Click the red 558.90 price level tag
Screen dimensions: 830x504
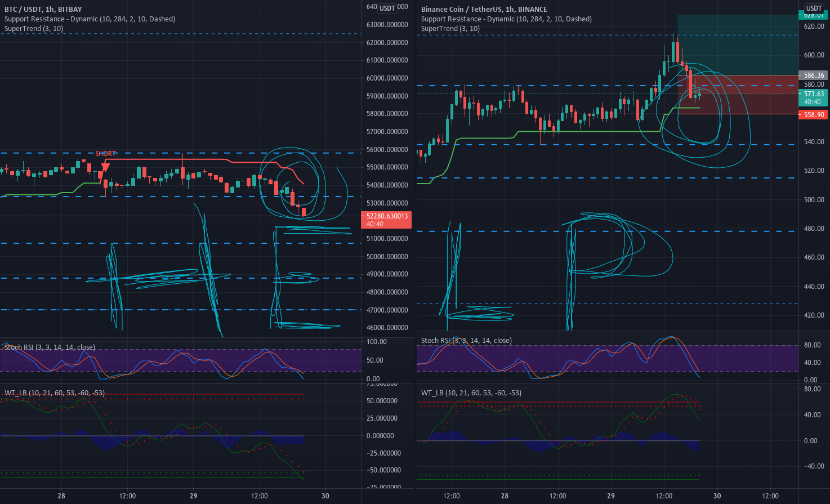click(814, 114)
